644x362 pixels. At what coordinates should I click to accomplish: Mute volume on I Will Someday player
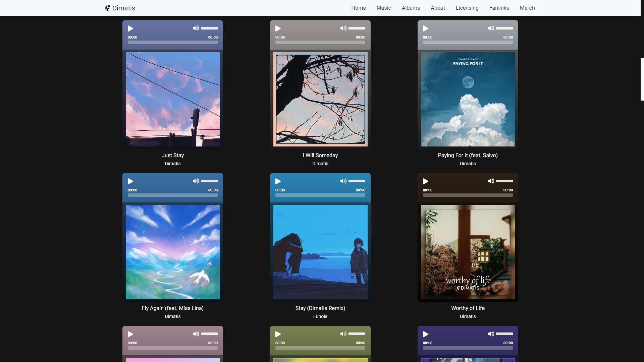pyautogui.click(x=343, y=28)
